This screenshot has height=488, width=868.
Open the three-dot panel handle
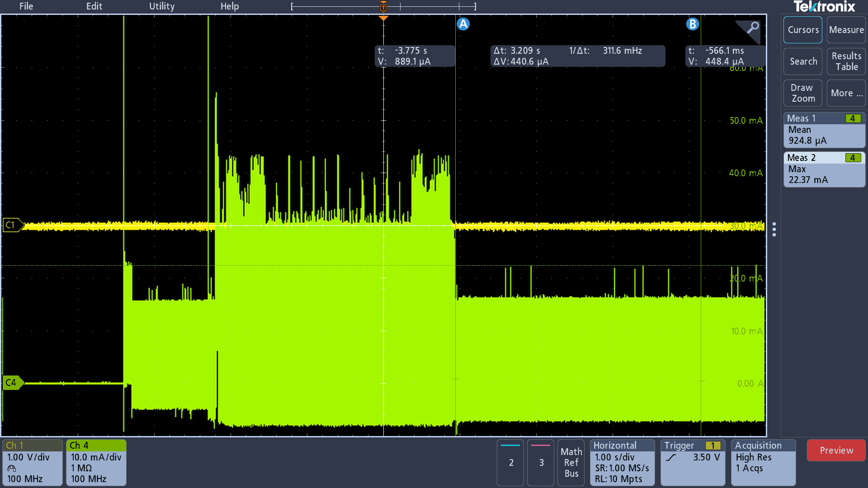coord(774,229)
